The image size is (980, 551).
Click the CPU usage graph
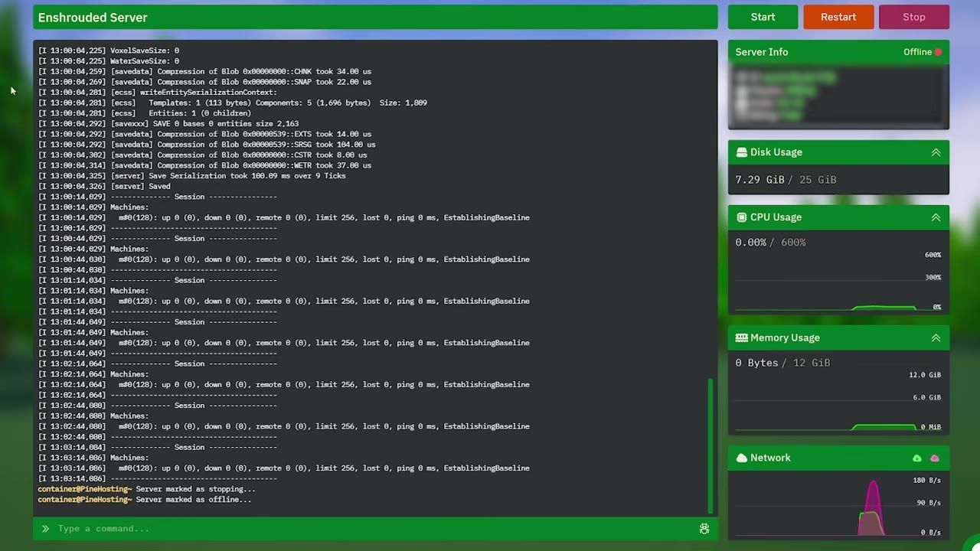coord(838,282)
